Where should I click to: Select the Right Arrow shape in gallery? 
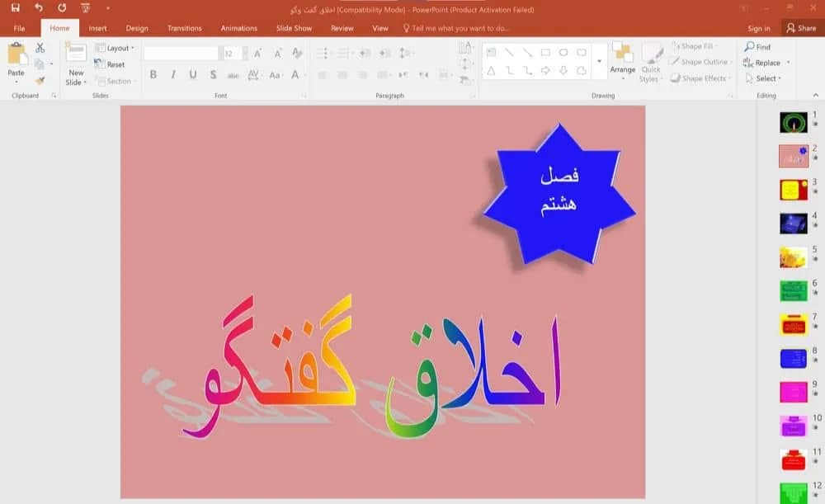tap(545, 70)
